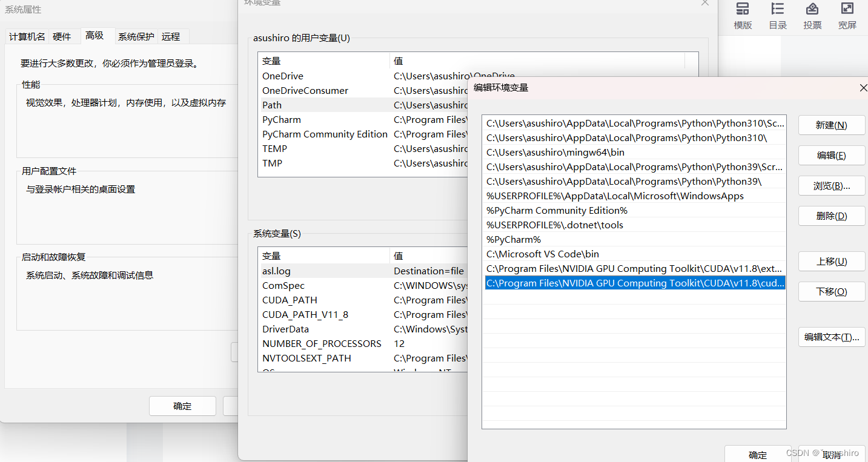The height and width of the screenshot is (462, 868).
Task: Select the %USERPROFILE%\.dotnet\tools entry
Action: click(634, 225)
